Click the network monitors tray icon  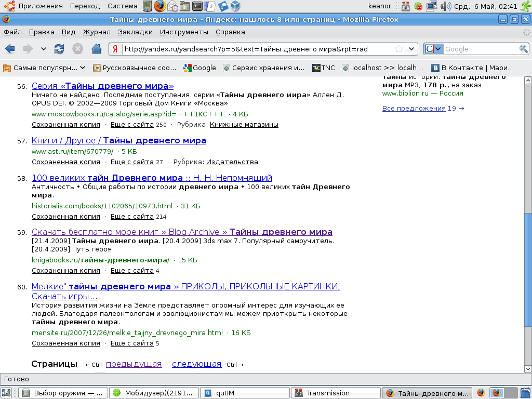[432, 6]
